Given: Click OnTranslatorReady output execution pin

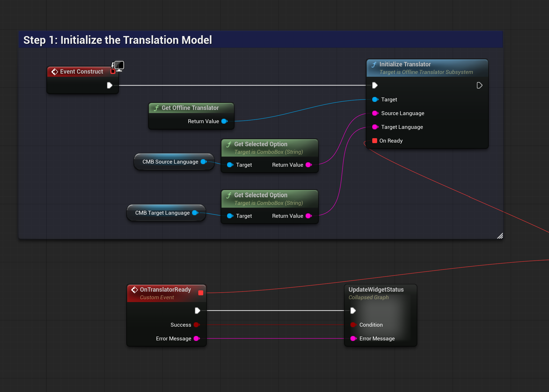Looking at the screenshot, I should 198,311.
